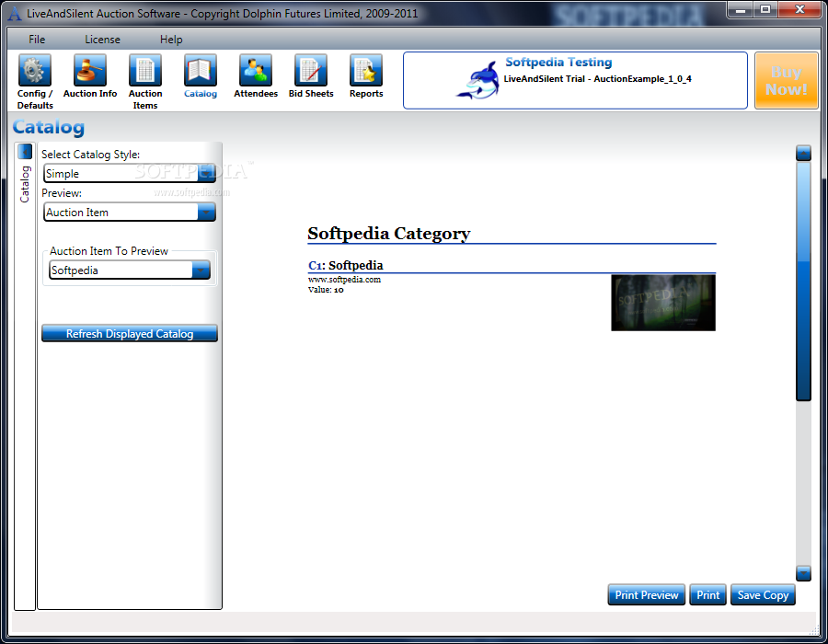This screenshot has width=828, height=644.
Task: Open the License menu
Action: pyautogui.click(x=102, y=40)
